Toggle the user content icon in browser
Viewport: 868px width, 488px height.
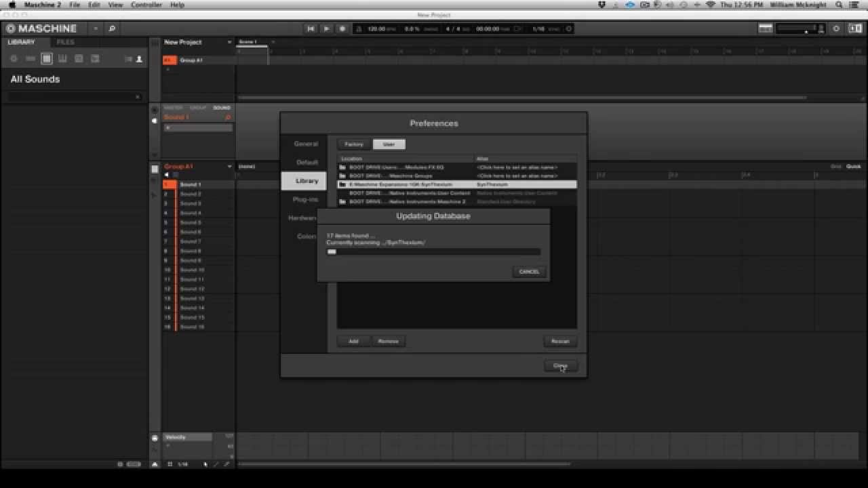click(x=140, y=59)
